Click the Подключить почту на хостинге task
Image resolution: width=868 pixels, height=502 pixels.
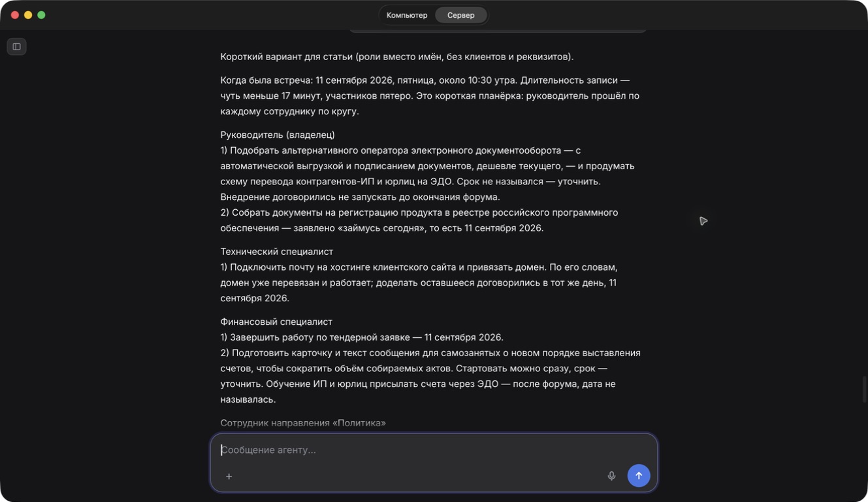pyautogui.click(x=419, y=283)
